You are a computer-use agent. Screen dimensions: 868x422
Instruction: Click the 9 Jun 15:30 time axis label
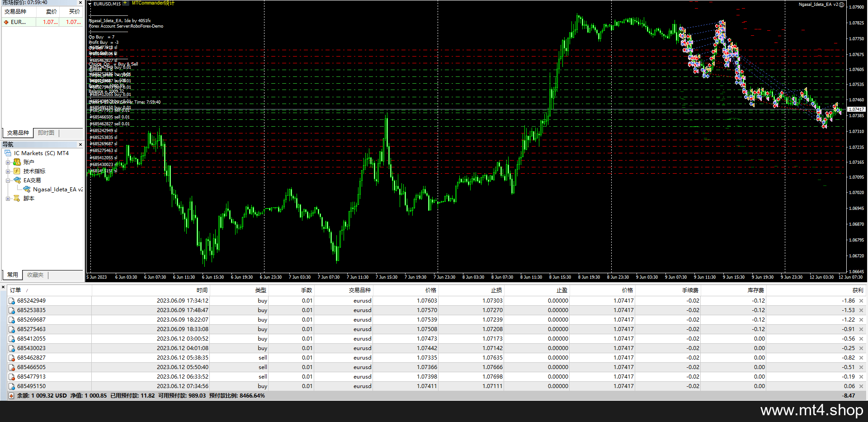(733, 277)
